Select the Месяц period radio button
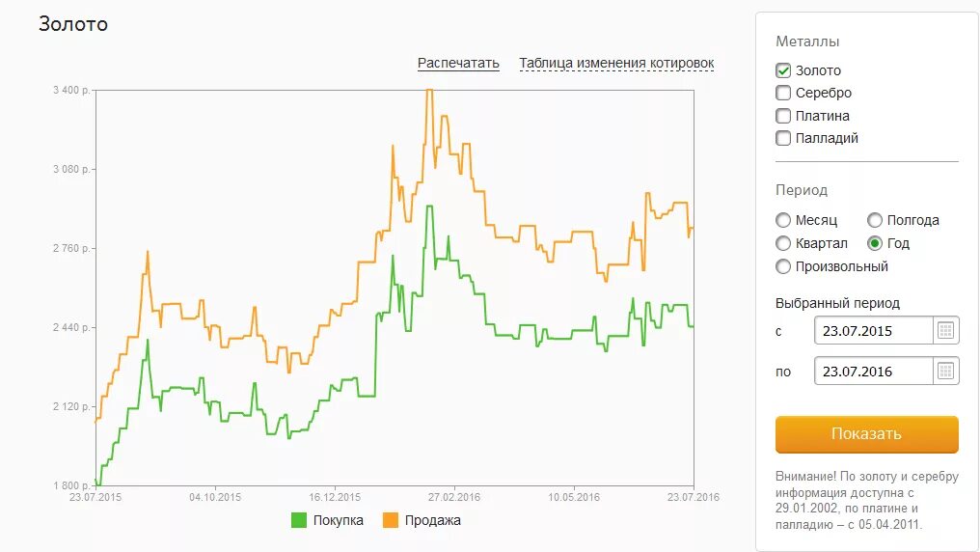The width and height of the screenshot is (980, 552). click(783, 220)
